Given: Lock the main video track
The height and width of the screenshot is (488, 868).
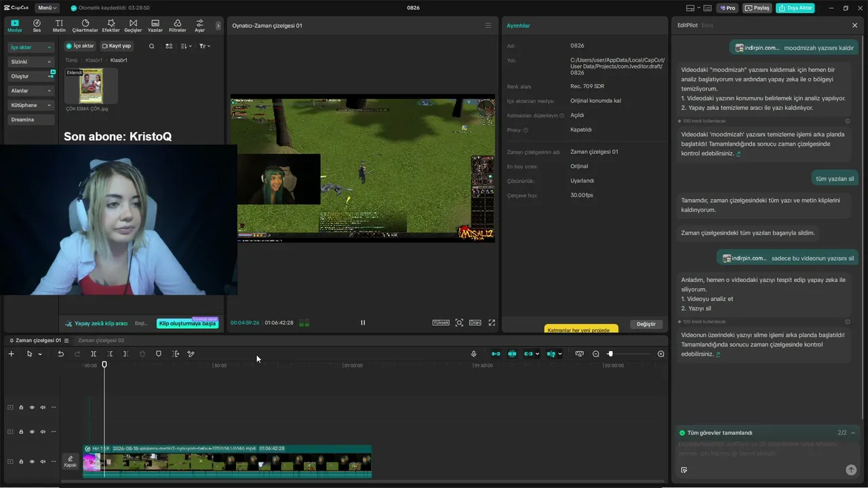Looking at the screenshot, I should tap(21, 462).
